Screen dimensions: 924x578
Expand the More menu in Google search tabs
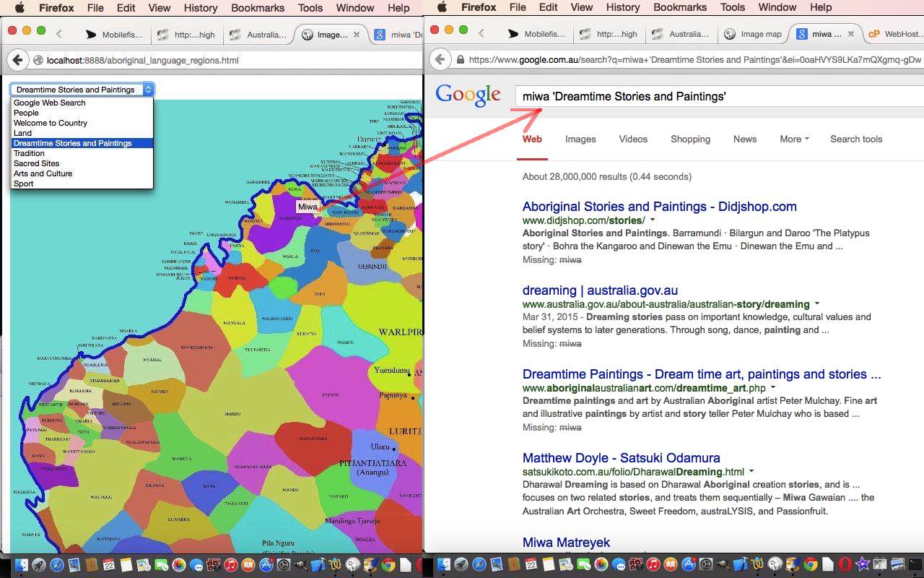794,139
